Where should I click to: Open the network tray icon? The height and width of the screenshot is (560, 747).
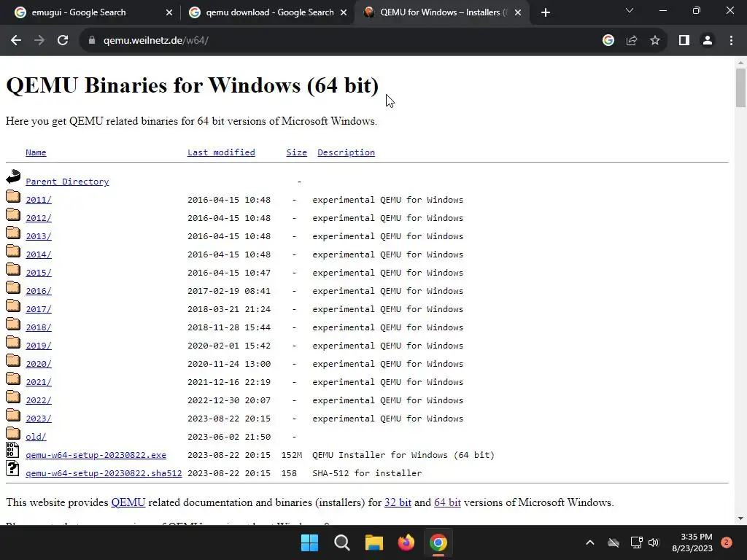tap(636, 542)
